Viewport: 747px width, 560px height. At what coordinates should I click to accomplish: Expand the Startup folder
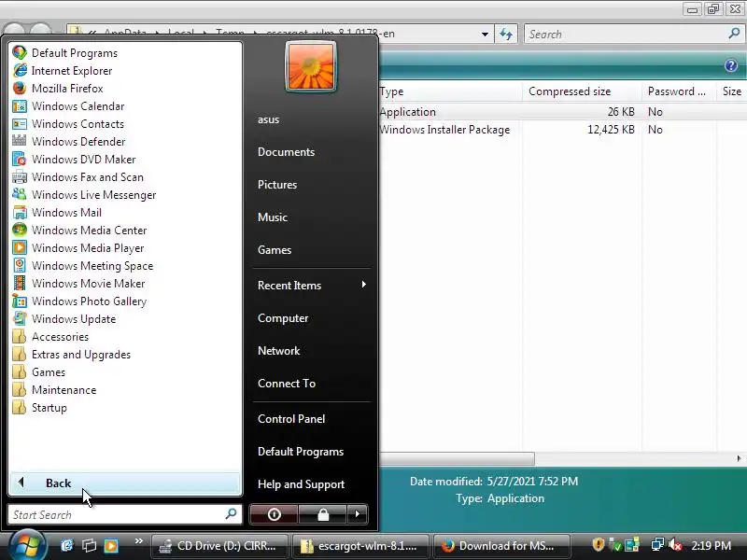coord(40,408)
